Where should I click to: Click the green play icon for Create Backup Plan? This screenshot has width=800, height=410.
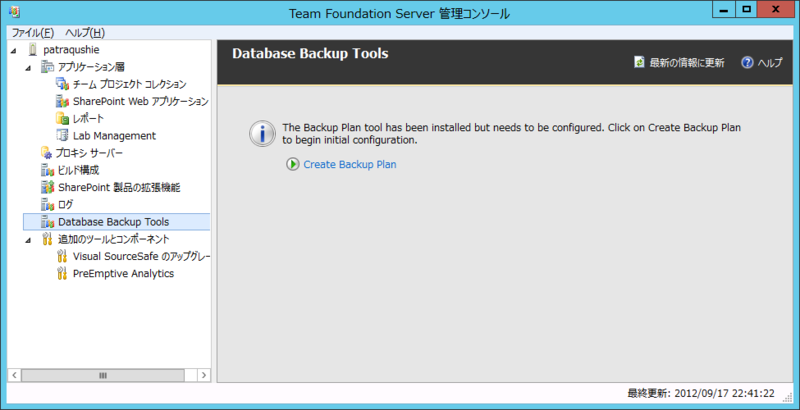point(293,164)
